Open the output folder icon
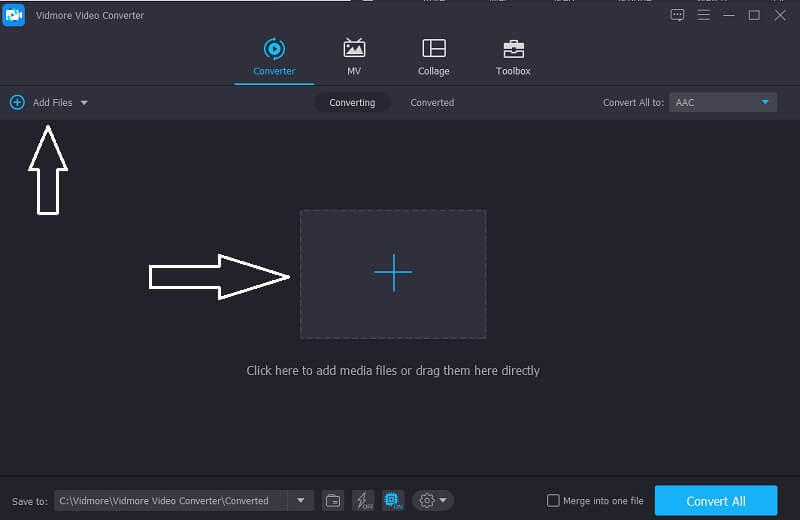The image size is (800, 520). 333,500
